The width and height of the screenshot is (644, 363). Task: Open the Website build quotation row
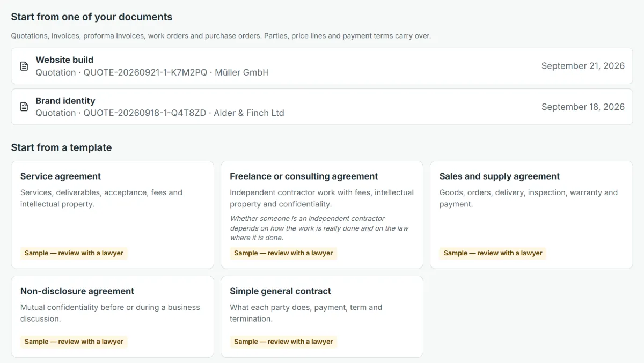322,66
